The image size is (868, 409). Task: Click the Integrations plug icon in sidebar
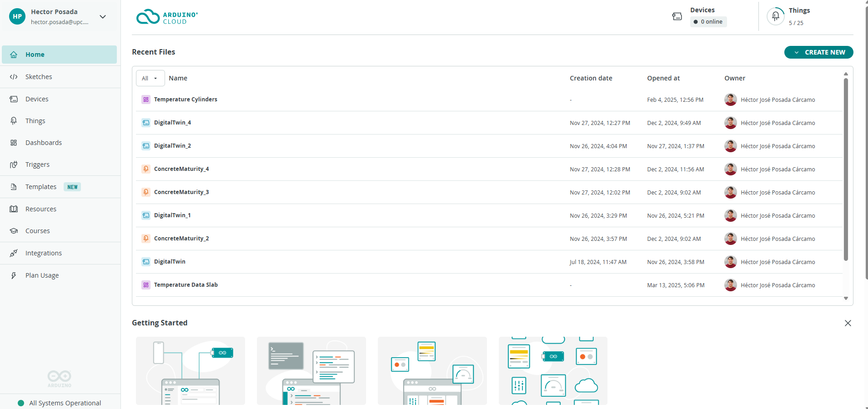14,253
